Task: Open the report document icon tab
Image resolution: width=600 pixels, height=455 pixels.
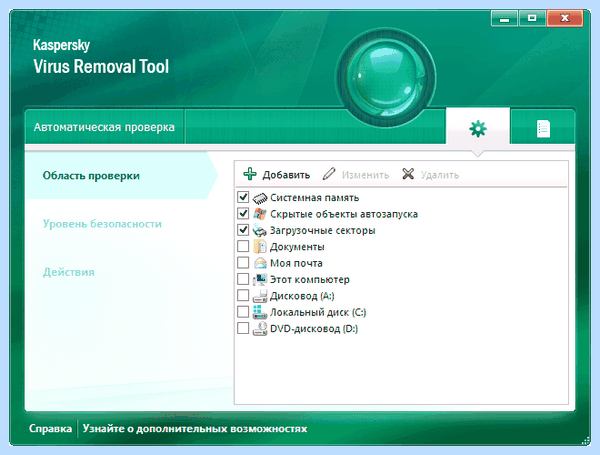Action: [x=543, y=128]
